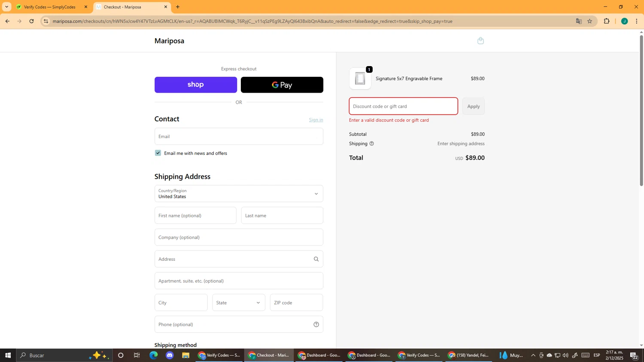Click the phone field help icon
644x362 pixels.
(316, 325)
